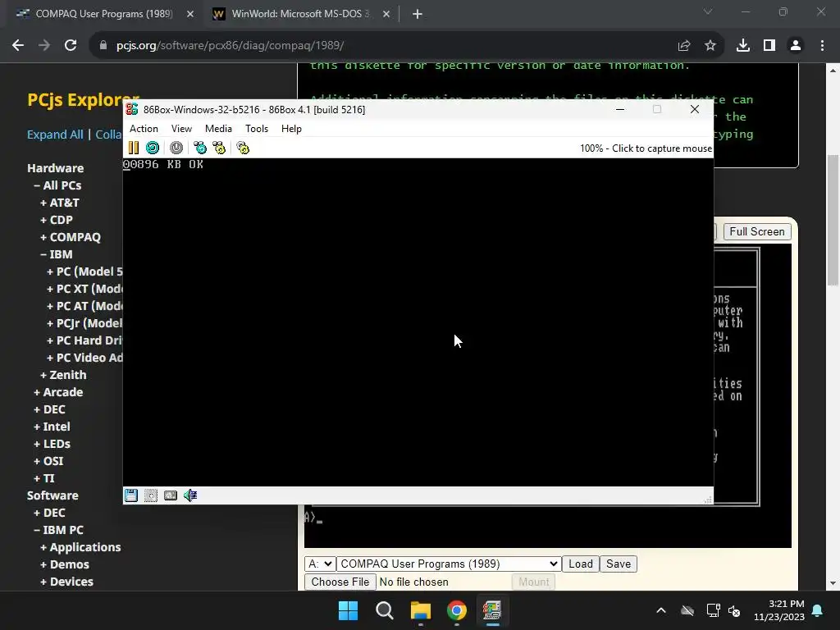The height and width of the screenshot is (630, 840).
Task: Go back in Chrome browser
Action: pyautogui.click(x=18, y=46)
